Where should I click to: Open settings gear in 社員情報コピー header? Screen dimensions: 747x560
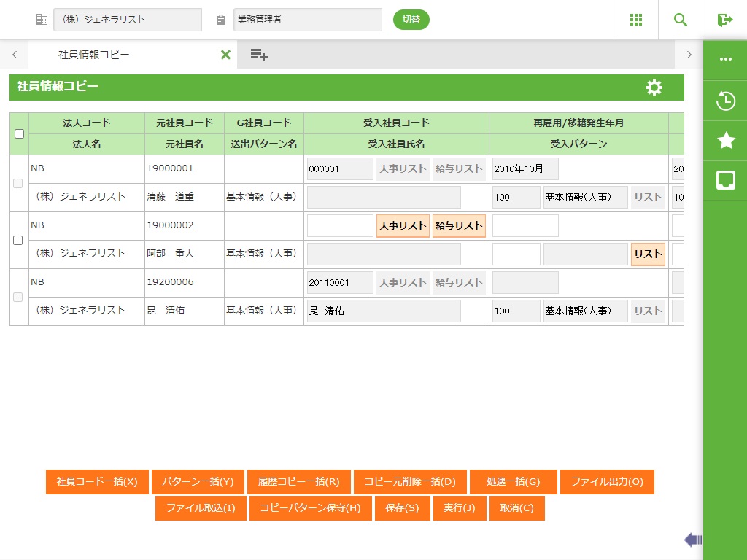(x=654, y=87)
